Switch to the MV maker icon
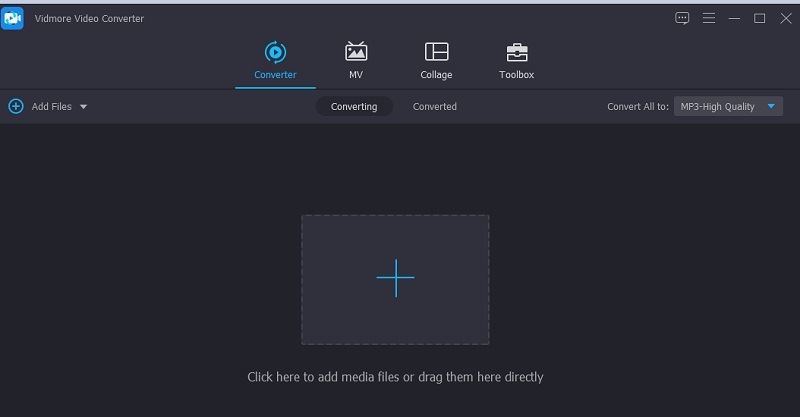Image resolution: width=800 pixels, height=417 pixels. (x=355, y=52)
